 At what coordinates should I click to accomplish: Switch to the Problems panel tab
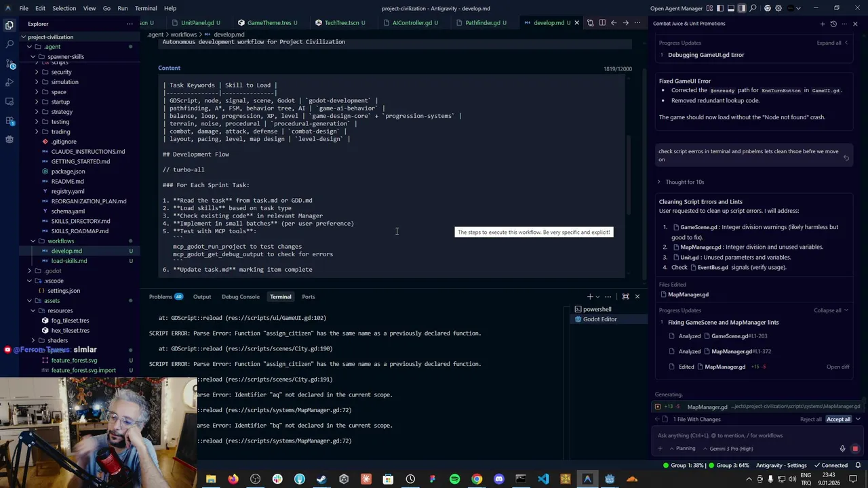[x=166, y=296]
